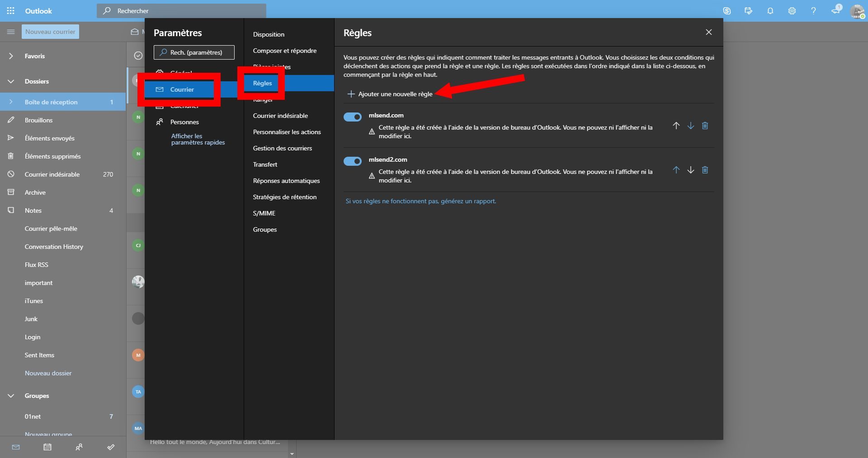
Task: Move mlsend.com rule down
Action: point(691,126)
